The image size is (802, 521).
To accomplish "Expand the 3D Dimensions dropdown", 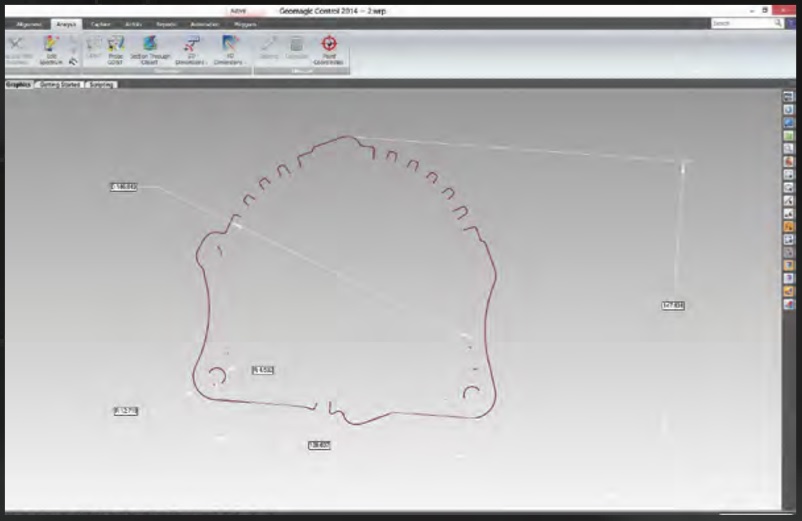I will coord(230,62).
